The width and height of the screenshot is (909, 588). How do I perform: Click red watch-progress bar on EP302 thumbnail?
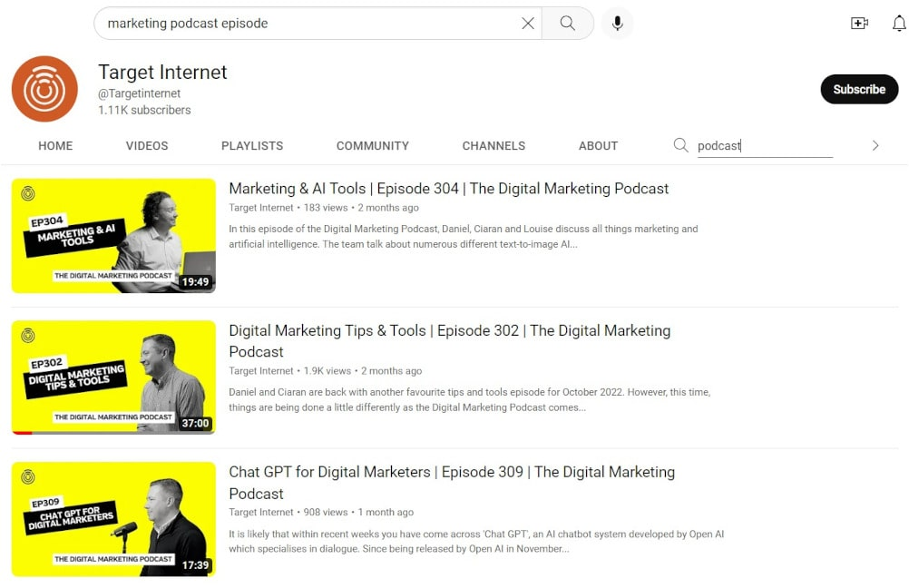[22, 433]
